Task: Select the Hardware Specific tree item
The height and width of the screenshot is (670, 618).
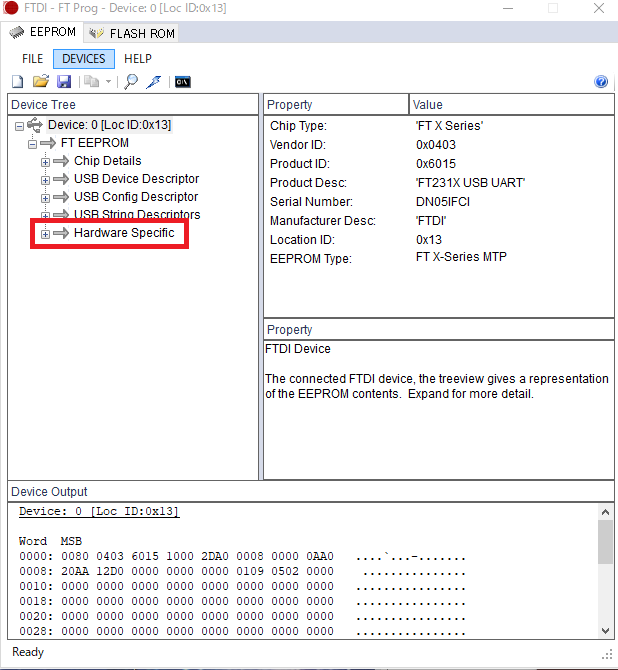Action: click(x=124, y=233)
